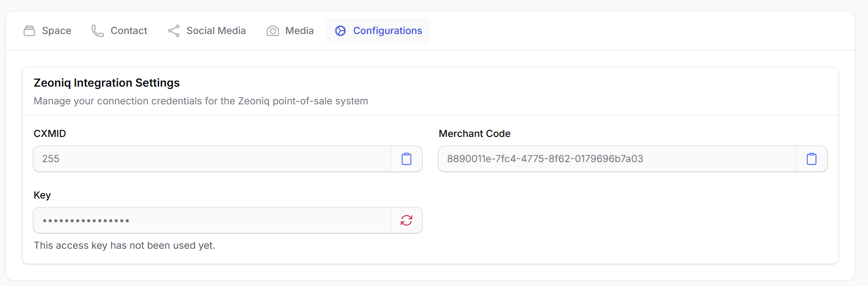The height and width of the screenshot is (286, 868).
Task: Click the 'This access key has not been used yet' note
Action: click(124, 245)
